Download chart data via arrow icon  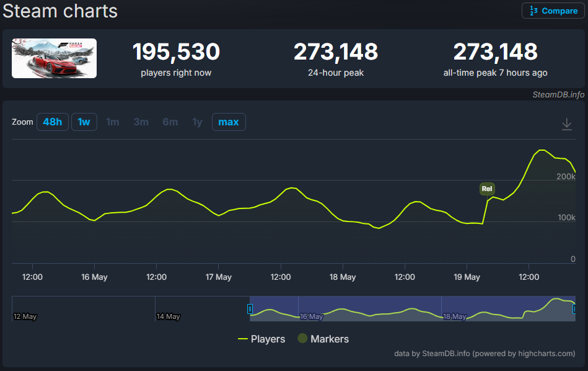click(x=567, y=124)
